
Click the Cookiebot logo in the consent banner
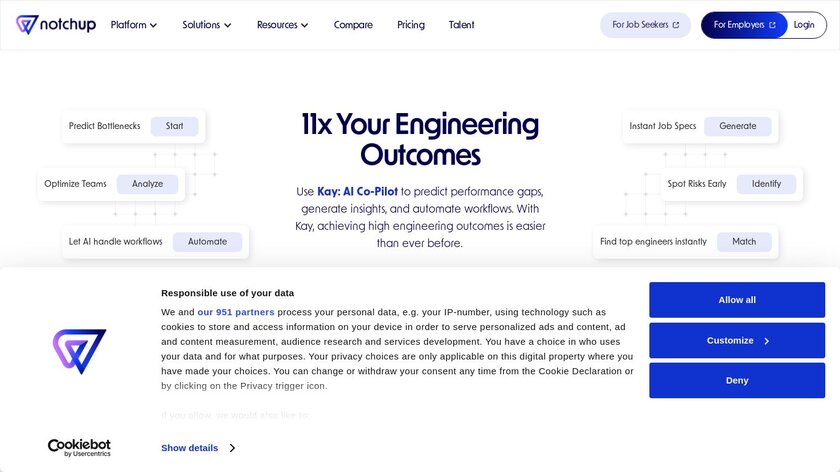point(80,447)
